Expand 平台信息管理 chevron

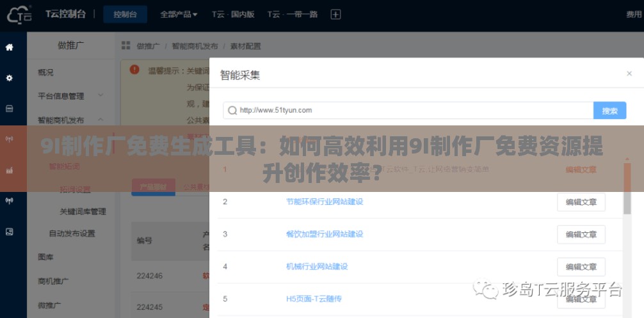tap(101, 95)
